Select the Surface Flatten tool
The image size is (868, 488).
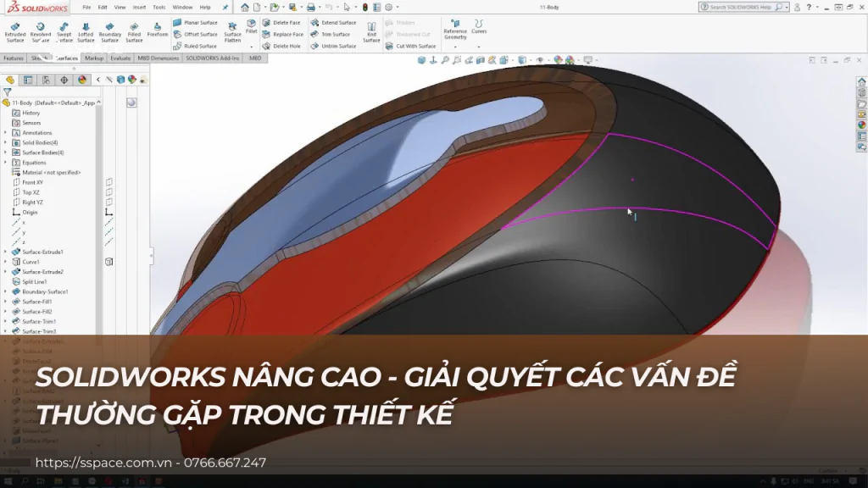click(232, 33)
